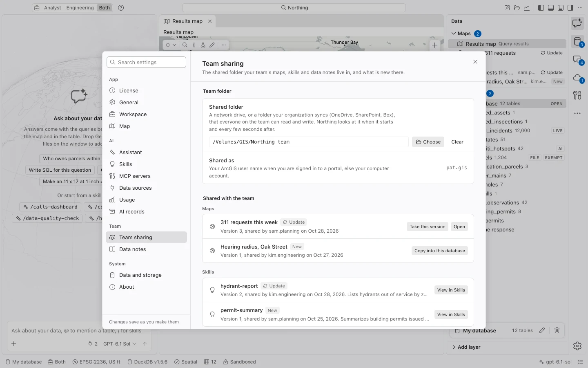View hydrant-report in Skills
This screenshot has width=588, height=368.
[451, 290]
